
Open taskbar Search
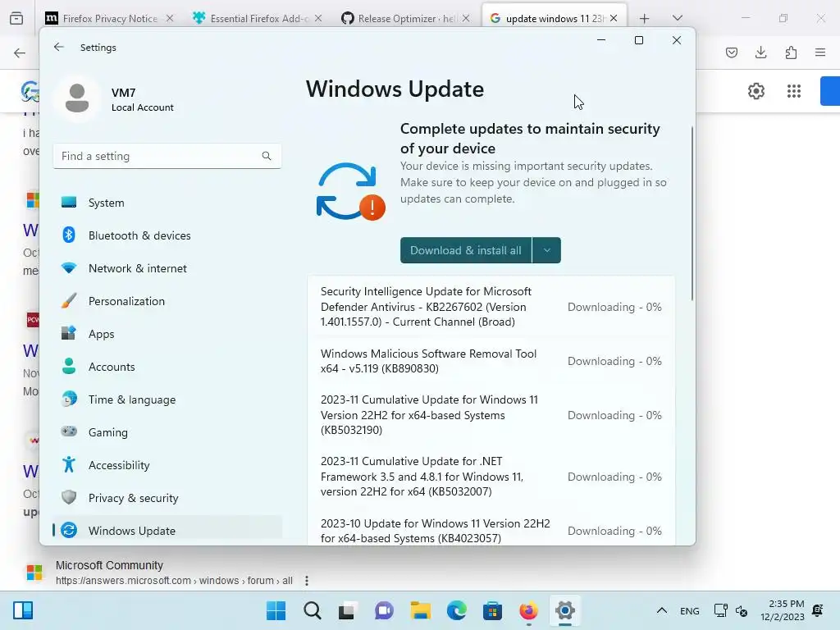[313, 610]
